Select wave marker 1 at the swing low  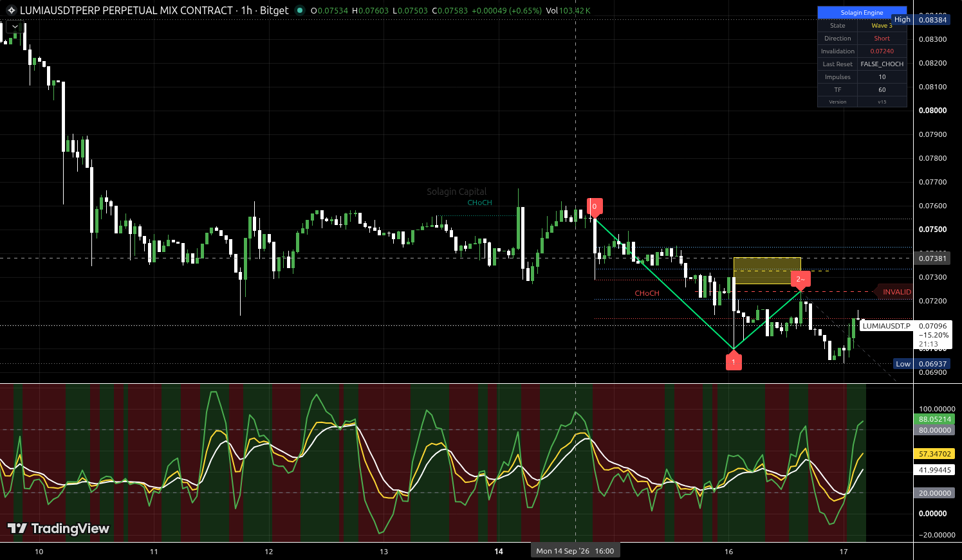click(x=734, y=361)
